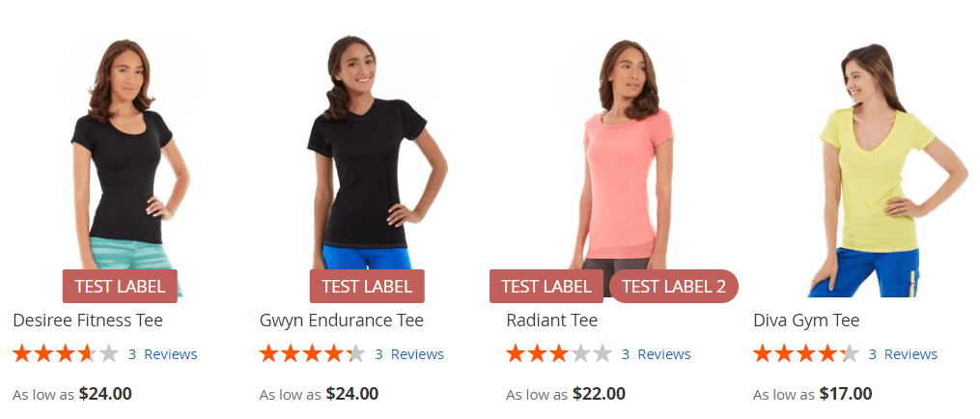This screenshot has height=419, width=980.
Task: Click the star rating of Gwyn Endurance Tee
Action: point(313,354)
